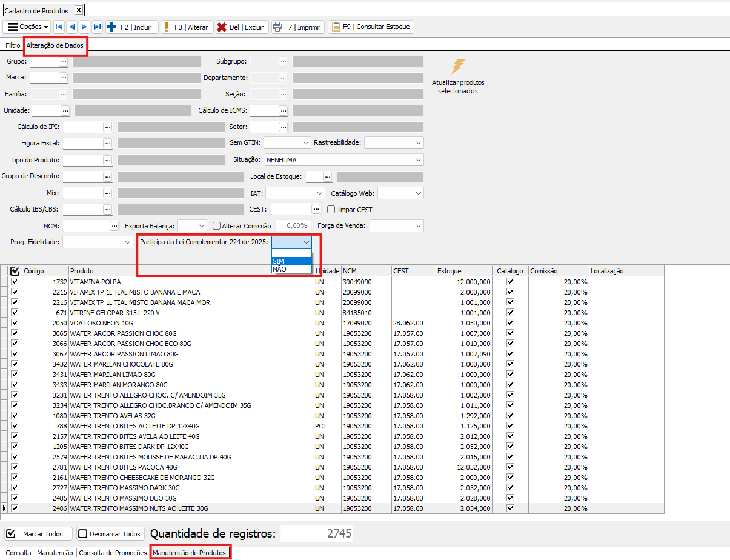Open the Grupo lookup ellipsis button

click(x=63, y=61)
